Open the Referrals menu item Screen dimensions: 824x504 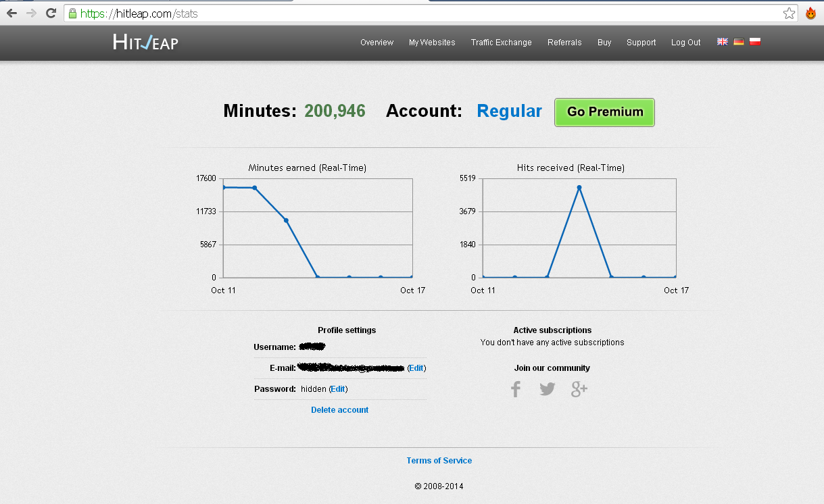point(564,43)
